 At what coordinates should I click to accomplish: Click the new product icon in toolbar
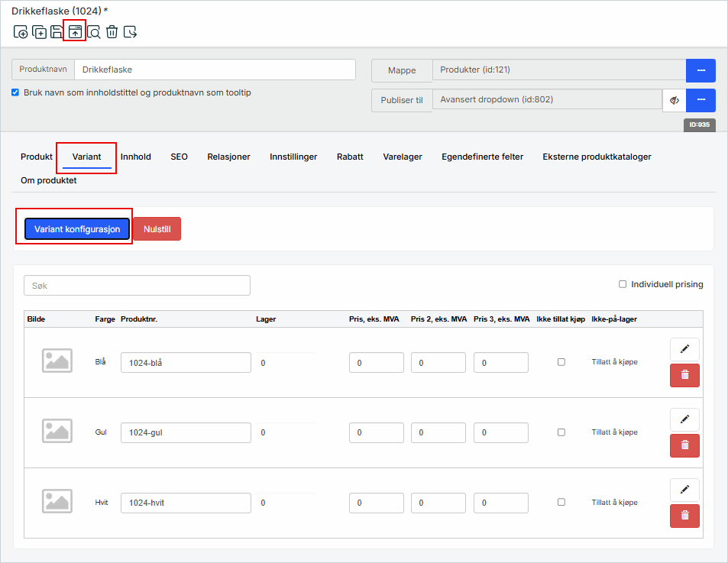(x=21, y=32)
